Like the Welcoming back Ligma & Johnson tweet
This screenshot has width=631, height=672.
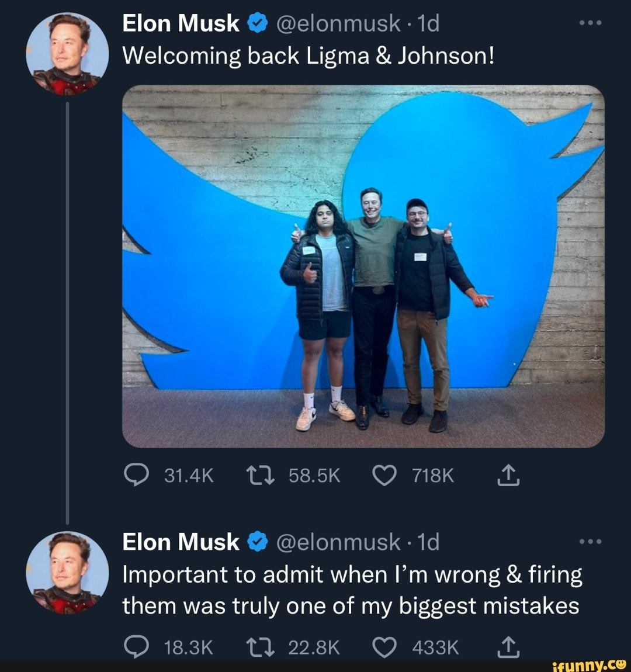click(x=384, y=475)
